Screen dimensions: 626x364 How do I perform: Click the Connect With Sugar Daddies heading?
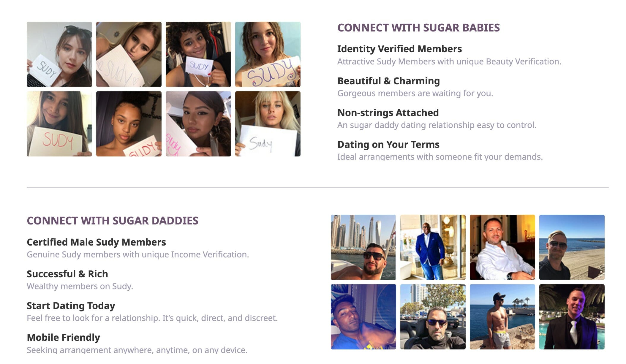[x=113, y=221]
